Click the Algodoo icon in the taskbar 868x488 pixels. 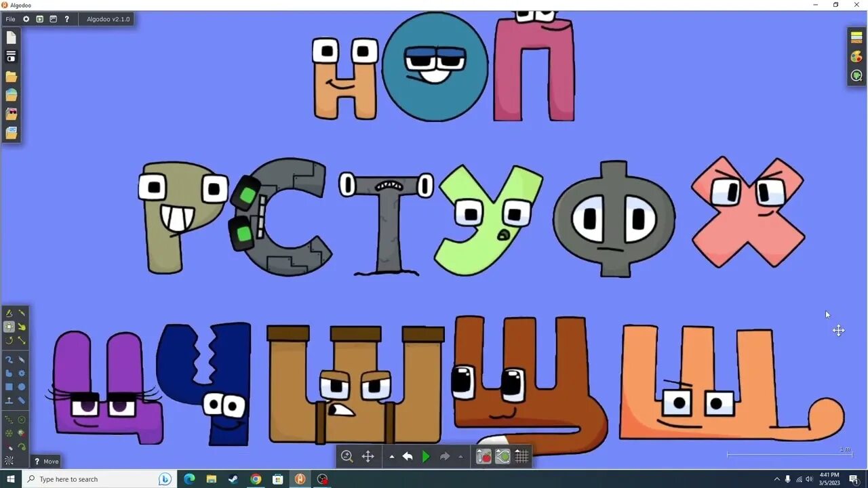tap(300, 479)
